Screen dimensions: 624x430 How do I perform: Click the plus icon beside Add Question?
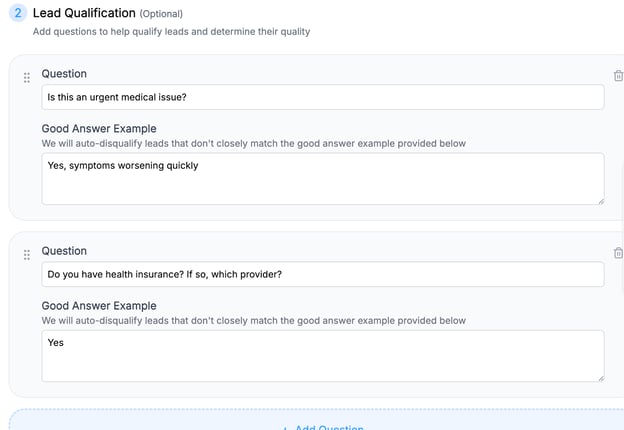(x=285, y=428)
